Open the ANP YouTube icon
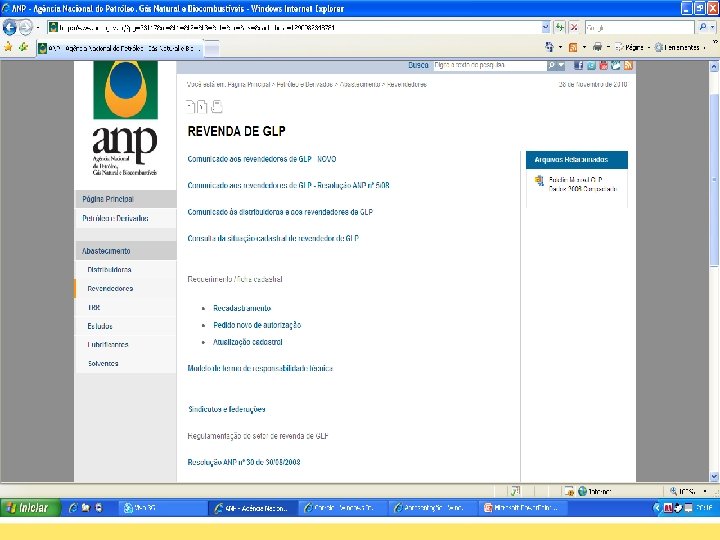Image resolution: width=720 pixels, height=540 pixels. 603,65
